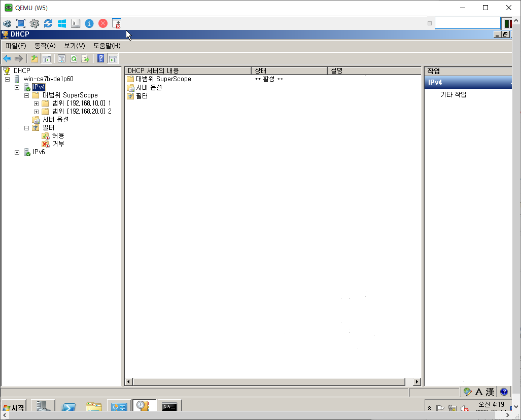
Task: Click the ** 활성 ** status cell
Action: pos(269,79)
